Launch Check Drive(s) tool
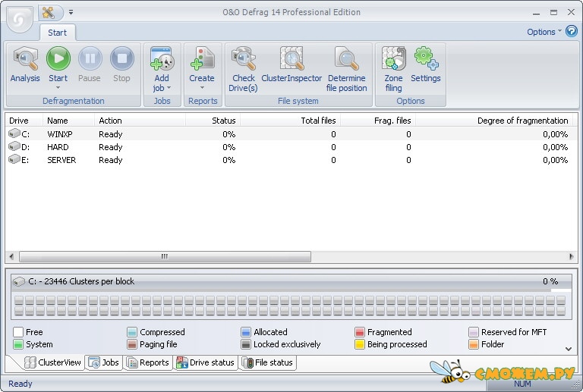Screen dimensions: 583x392 point(243,69)
